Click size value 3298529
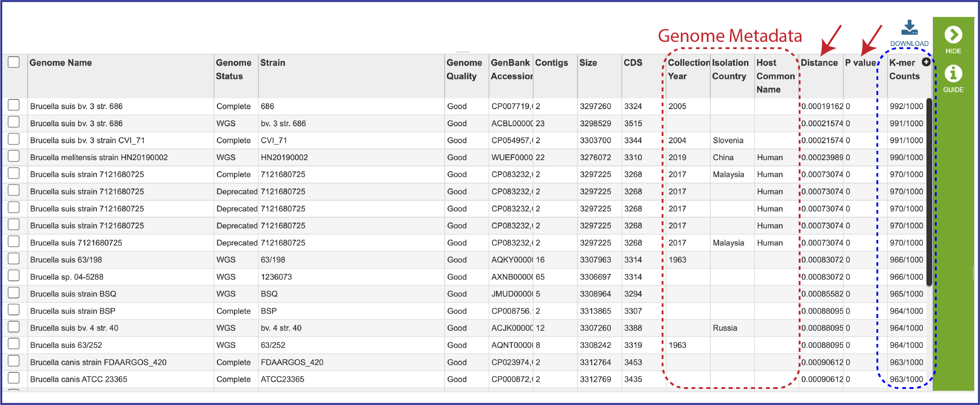The image size is (980, 405). click(595, 124)
